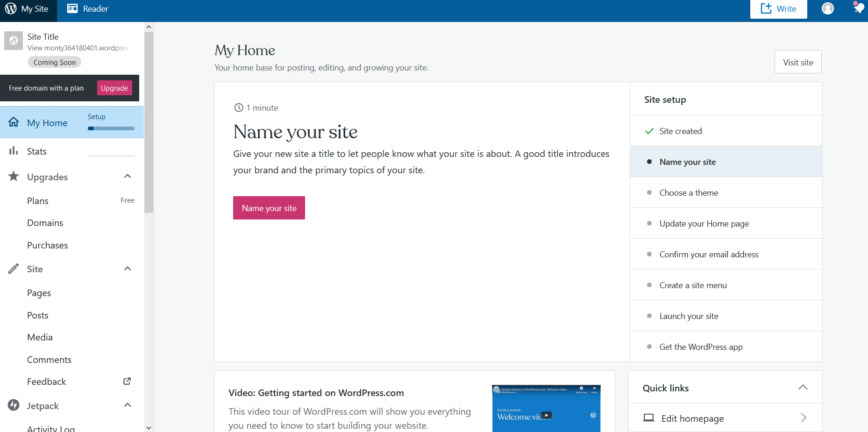Select Name your site setup step
The image size is (868, 432).
click(x=726, y=162)
